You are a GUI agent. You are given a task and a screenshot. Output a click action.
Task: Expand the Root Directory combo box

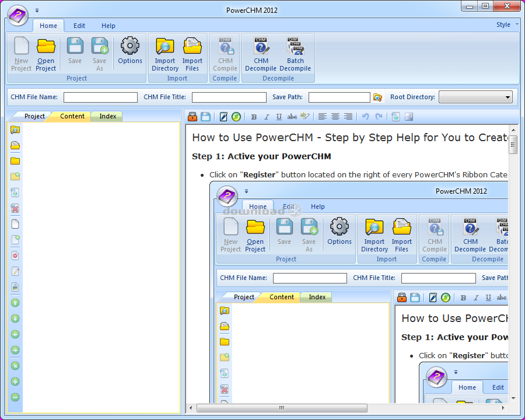(x=475, y=97)
